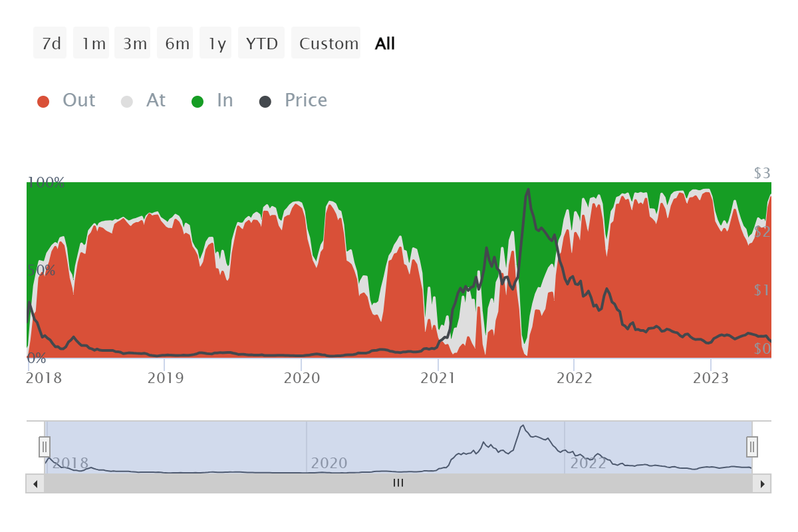Click the dark Price legend dot
The height and width of the screenshot is (532, 798).
coord(265,100)
